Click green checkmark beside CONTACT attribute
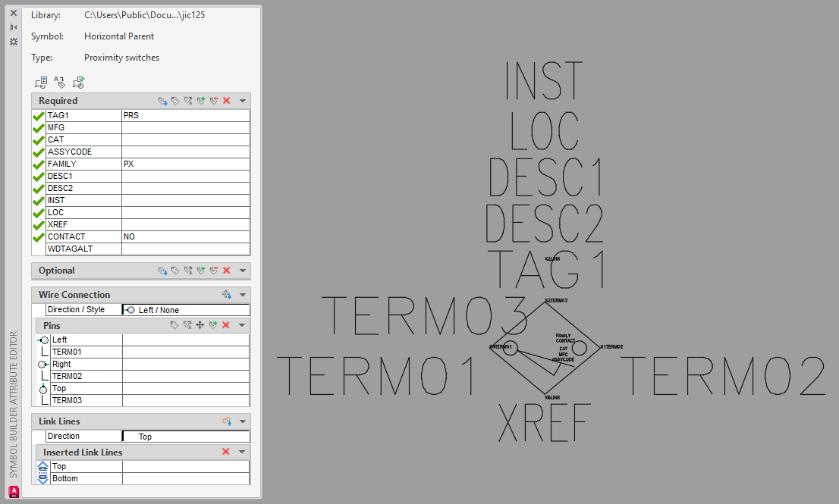839x504 pixels. click(x=39, y=237)
